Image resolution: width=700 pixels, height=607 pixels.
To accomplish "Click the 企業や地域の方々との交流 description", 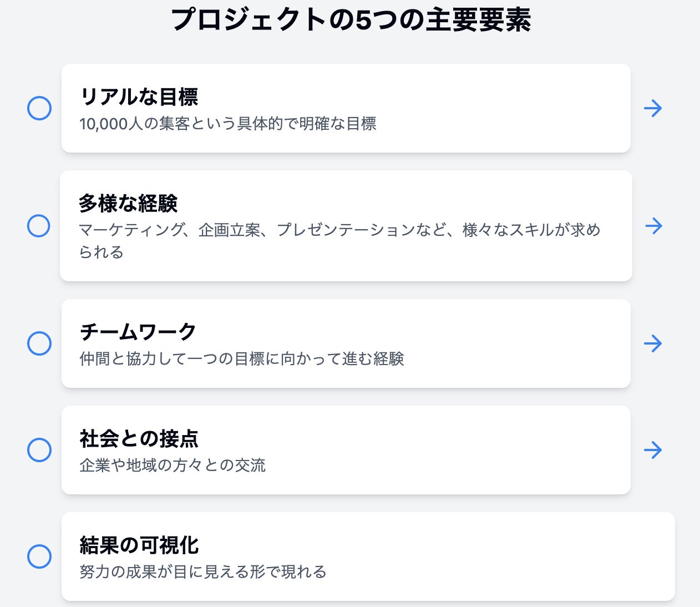I will click(x=173, y=466).
